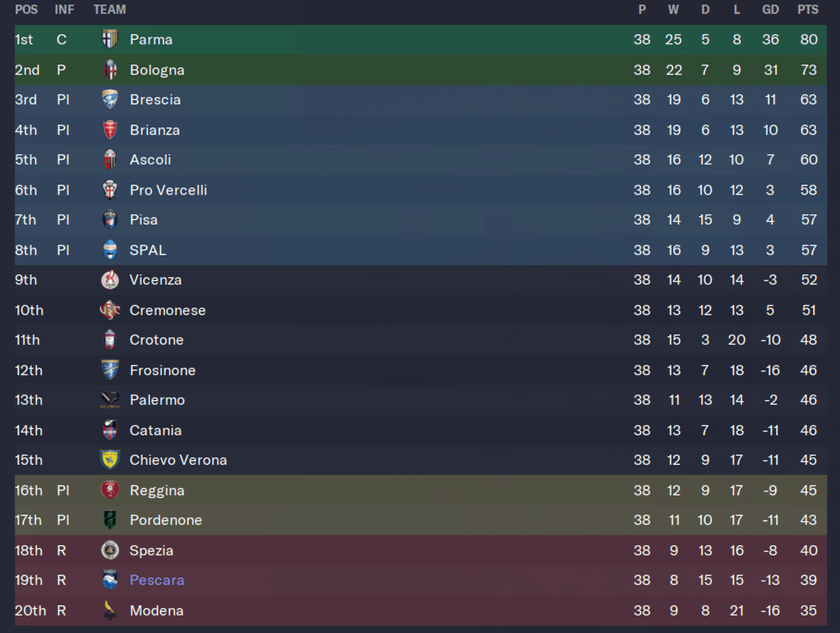
Task: Select the Brescia team crest
Action: [x=110, y=100]
